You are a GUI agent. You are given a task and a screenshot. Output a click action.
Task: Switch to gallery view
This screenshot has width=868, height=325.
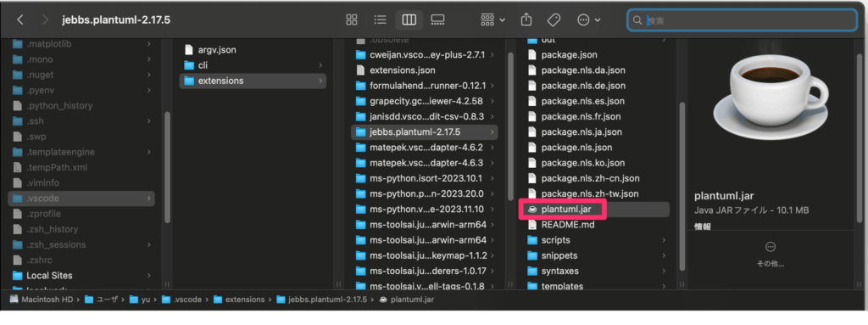(437, 20)
